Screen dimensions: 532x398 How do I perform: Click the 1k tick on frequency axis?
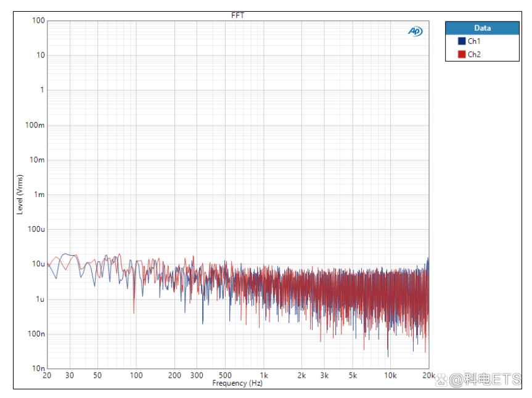pos(264,375)
